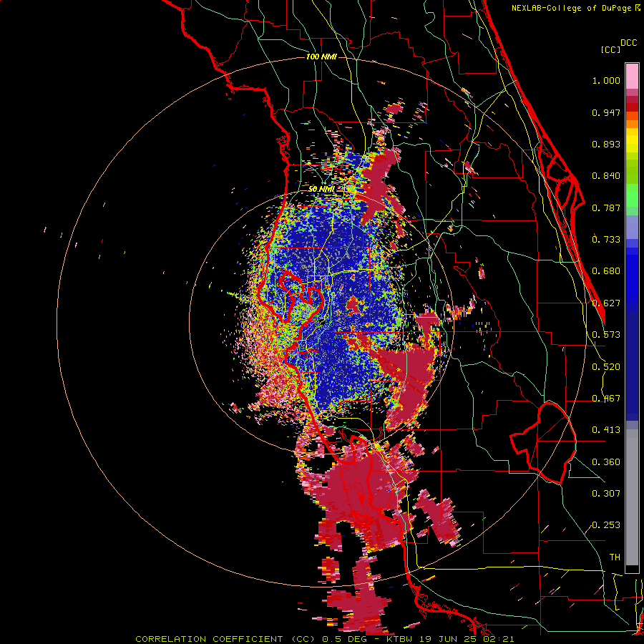Click the TH label at the scale bottom

pyautogui.click(x=615, y=557)
